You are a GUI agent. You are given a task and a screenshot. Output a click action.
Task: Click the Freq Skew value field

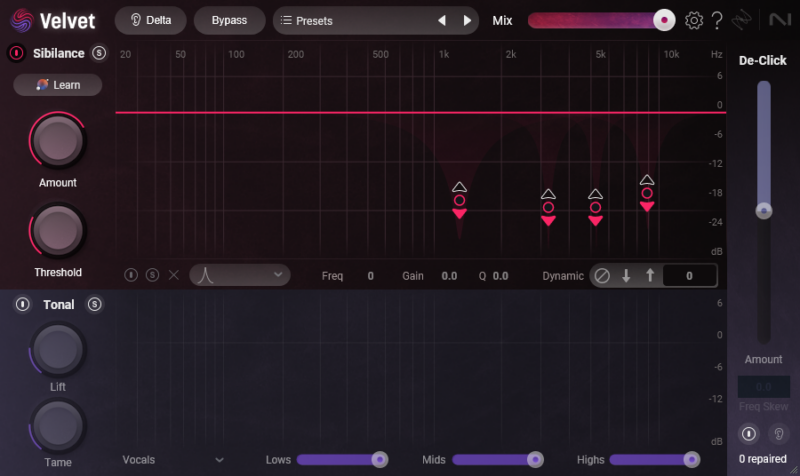pos(763,387)
